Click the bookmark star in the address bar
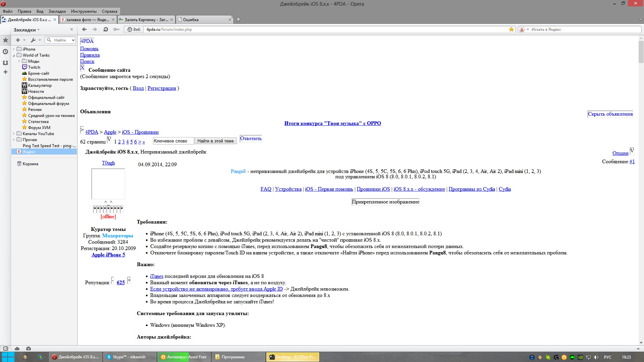Screen dimensions: 644x362 pyautogui.click(x=512, y=29)
